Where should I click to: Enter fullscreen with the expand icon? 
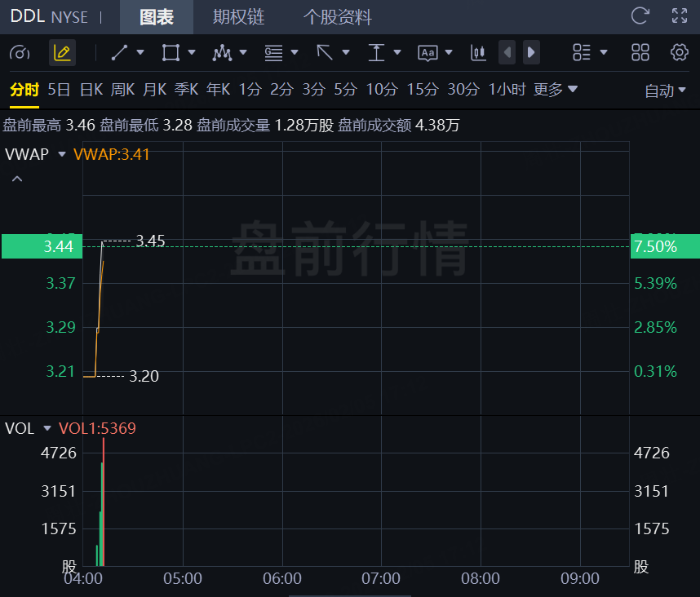680,16
